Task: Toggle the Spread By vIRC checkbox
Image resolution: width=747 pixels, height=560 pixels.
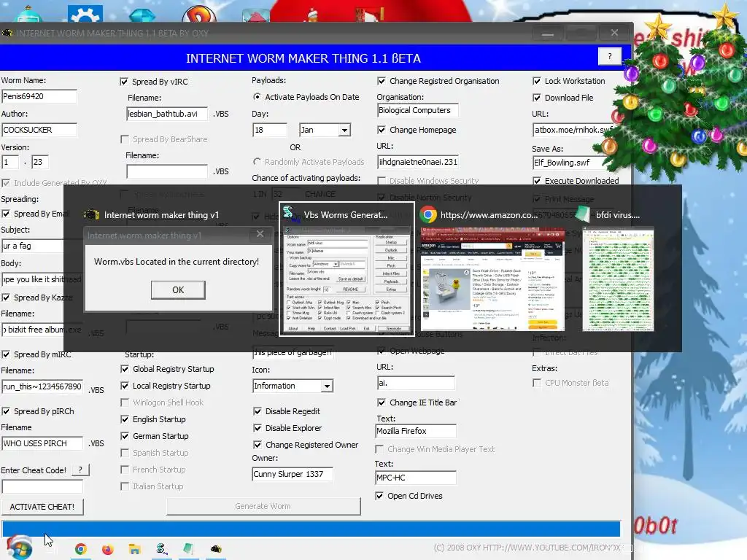Action: 124,82
